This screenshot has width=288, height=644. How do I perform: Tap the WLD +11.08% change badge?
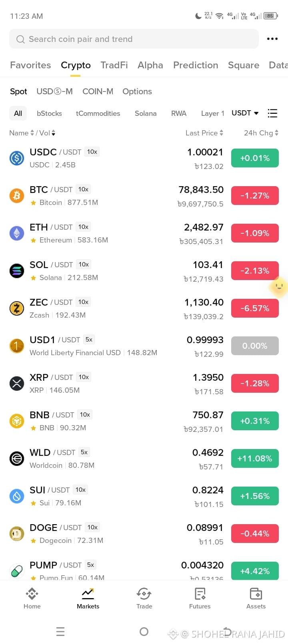[255, 459]
